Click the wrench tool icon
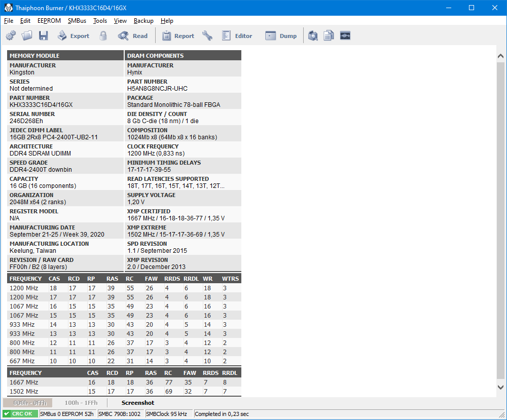 [207, 35]
